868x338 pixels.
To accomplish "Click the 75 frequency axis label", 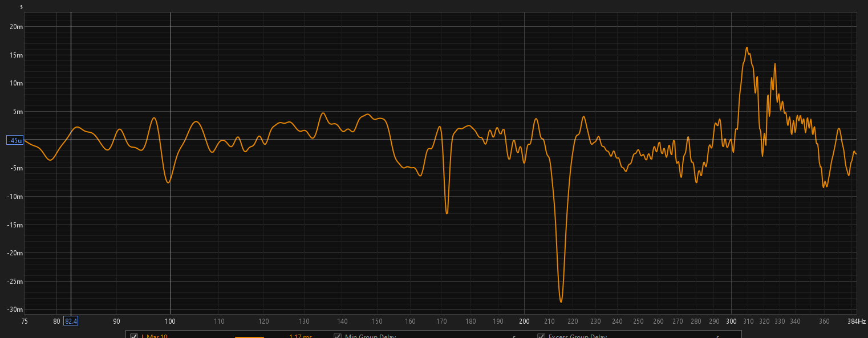I will (x=25, y=321).
